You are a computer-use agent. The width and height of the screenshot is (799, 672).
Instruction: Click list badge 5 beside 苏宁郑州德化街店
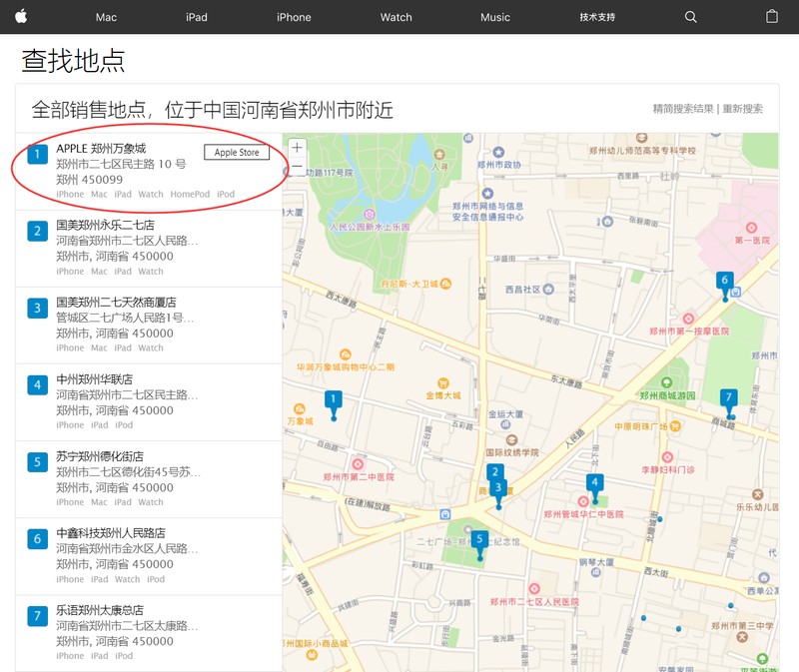pos(37,462)
